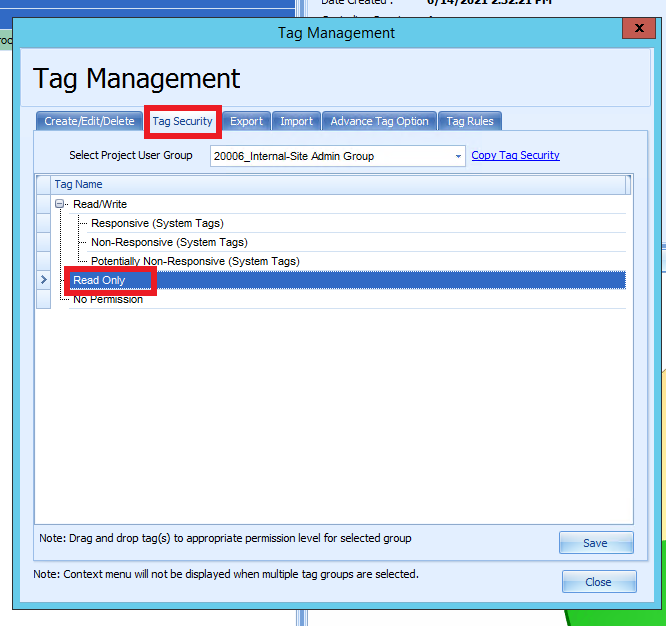The height and width of the screenshot is (626, 666).
Task: Collapse the Read/Write tree node
Action: click(x=59, y=204)
